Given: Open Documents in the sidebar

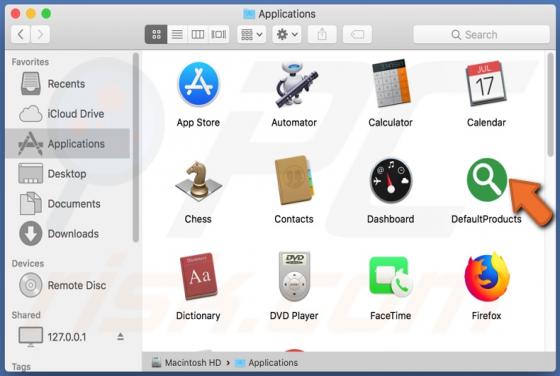Looking at the screenshot, I should (68, 204).
